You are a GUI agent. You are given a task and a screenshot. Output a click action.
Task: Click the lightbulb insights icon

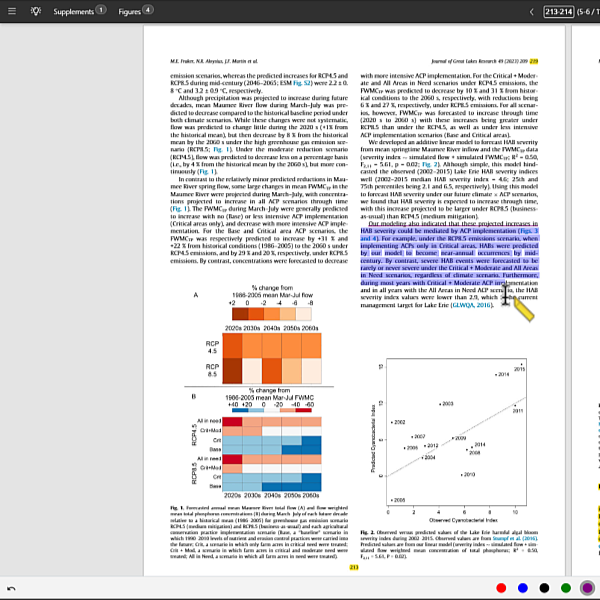[x=36, y=11]
